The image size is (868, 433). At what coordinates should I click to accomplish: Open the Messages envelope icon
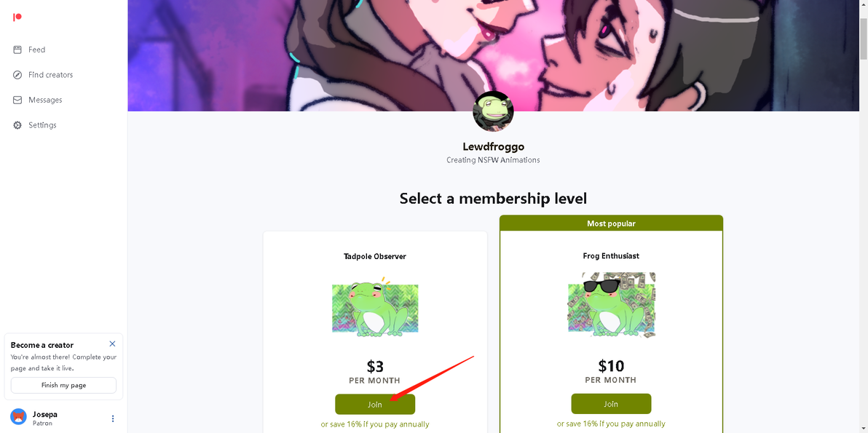[17, 100]
